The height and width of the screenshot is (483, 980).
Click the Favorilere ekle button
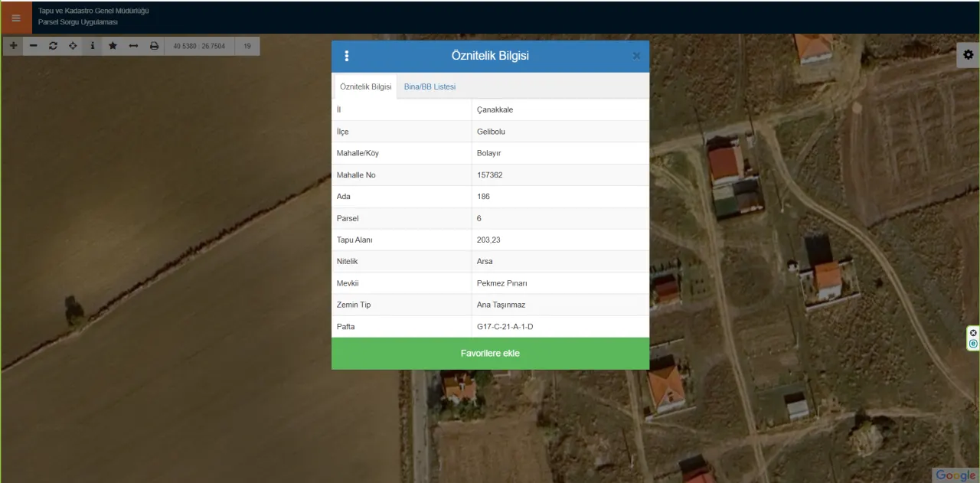(x=490, y=354)
